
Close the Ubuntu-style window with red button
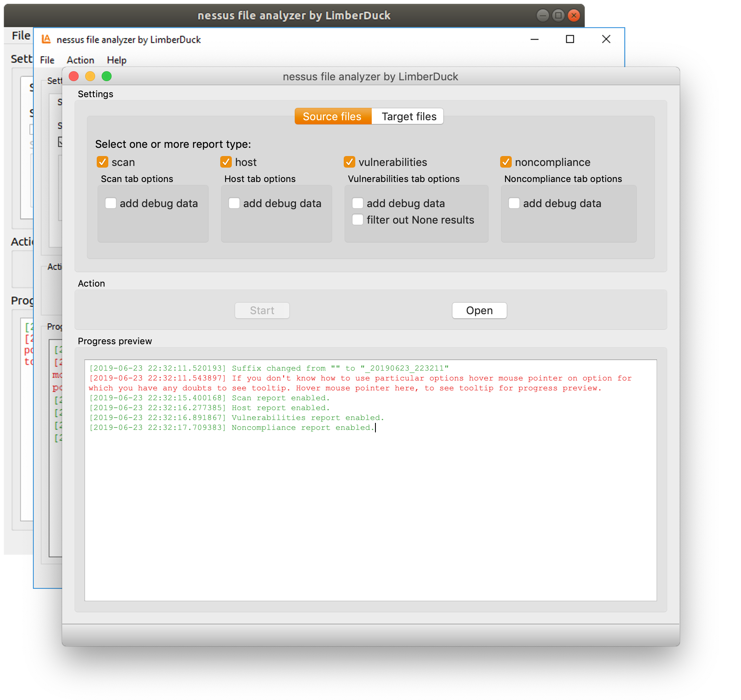[573, 16]
